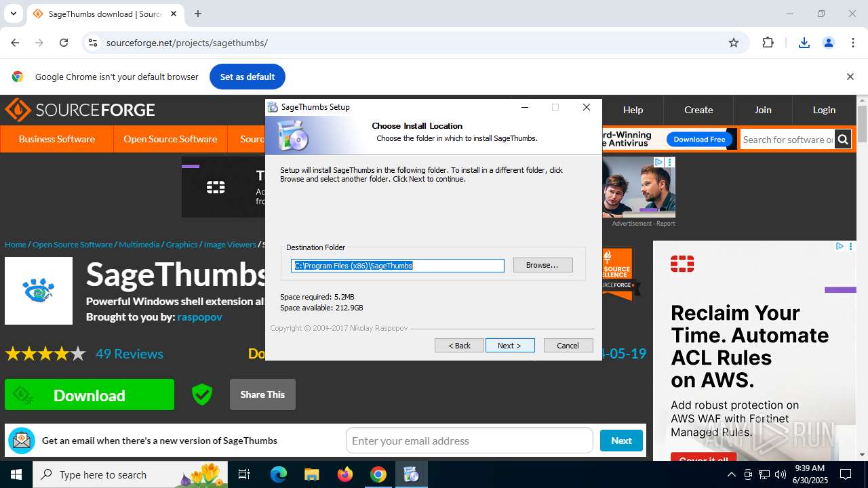Click the Image Viewers breadcrumb link
Screen dimensions: 868x488
click(x=230, y=245)
